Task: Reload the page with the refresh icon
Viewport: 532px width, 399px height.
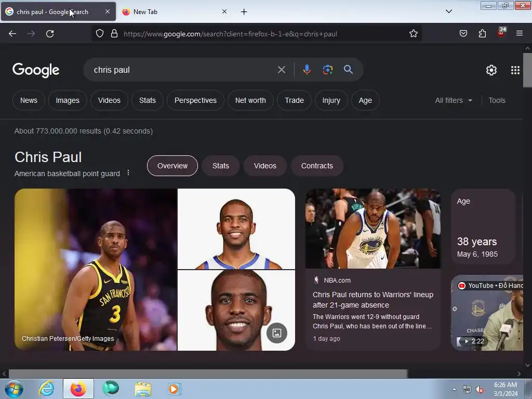Action: [50, 34]
